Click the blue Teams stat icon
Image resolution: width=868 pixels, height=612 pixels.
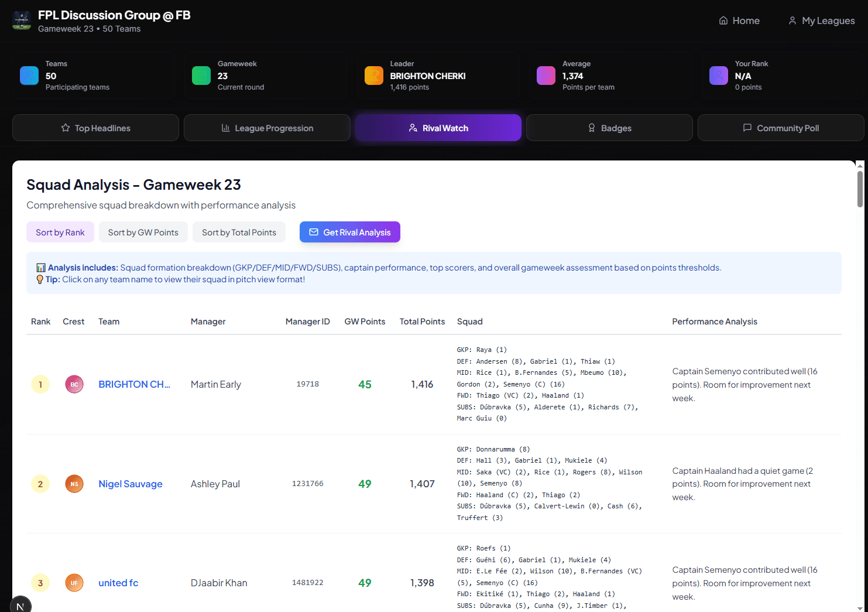pos(29,76)
